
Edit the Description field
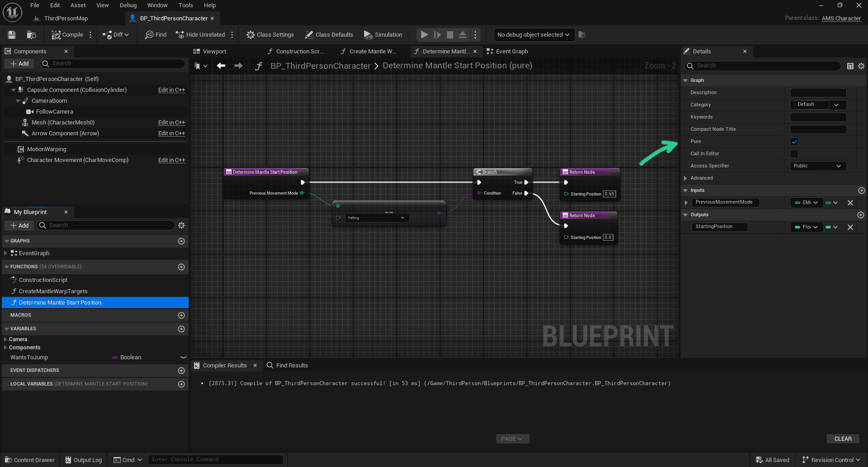(x=818, y=93)
